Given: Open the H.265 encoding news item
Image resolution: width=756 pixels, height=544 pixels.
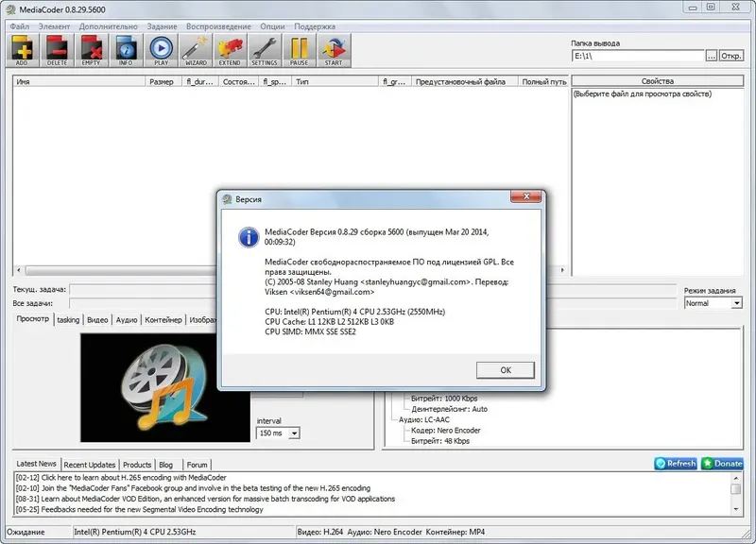Looking at the screenshot, I should tap(121, 478).
